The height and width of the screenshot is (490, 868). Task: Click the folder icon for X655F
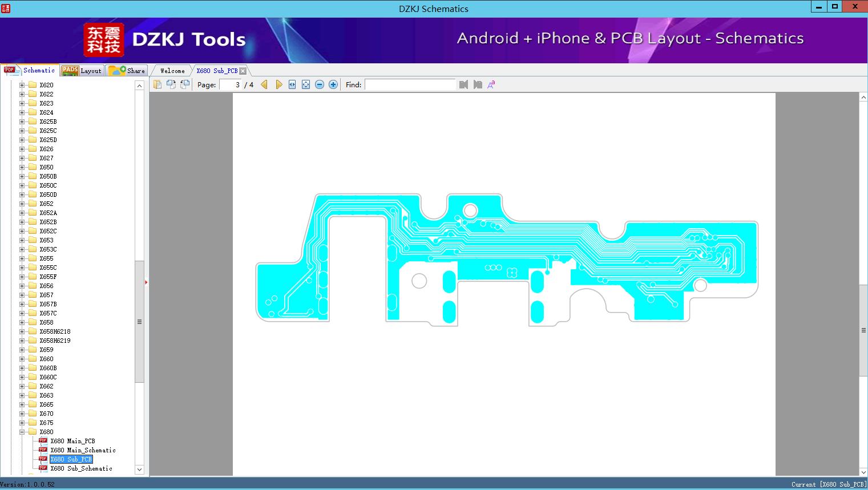[x=33, y=277]
